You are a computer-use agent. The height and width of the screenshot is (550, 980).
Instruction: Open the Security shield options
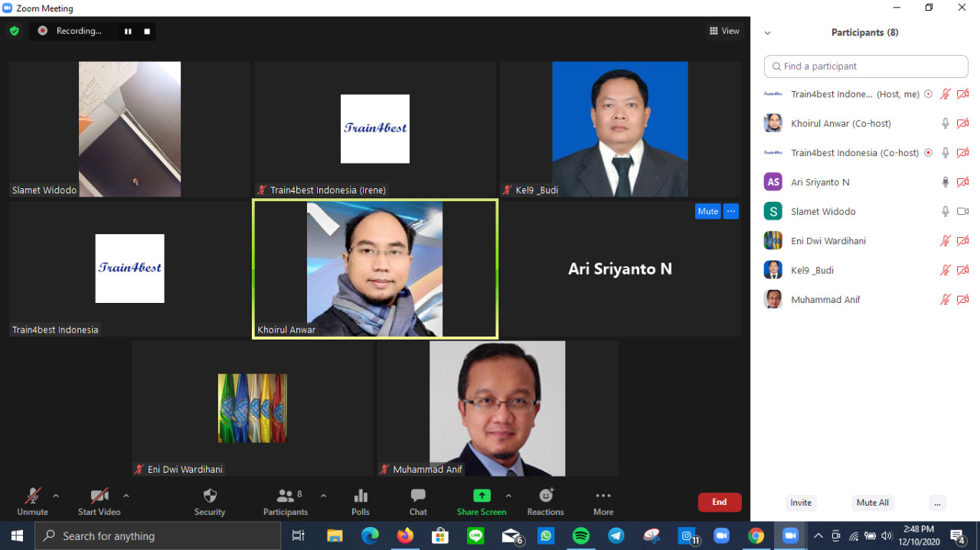point(210,502)
